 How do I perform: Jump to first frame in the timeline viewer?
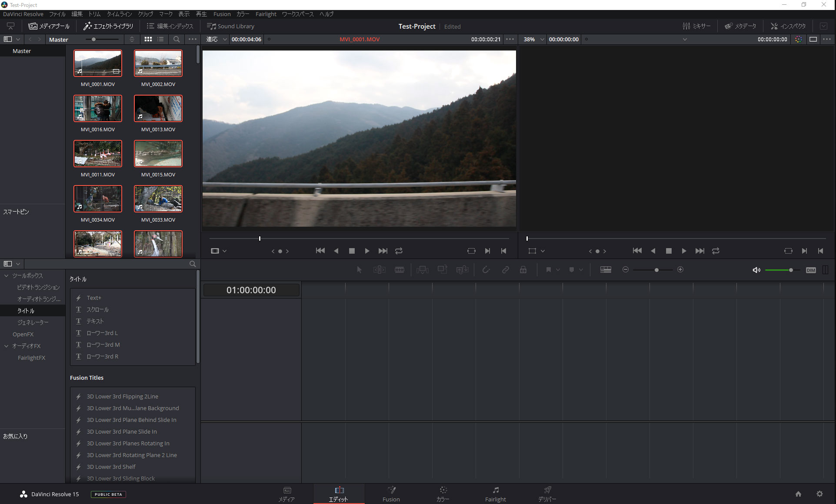637,251
